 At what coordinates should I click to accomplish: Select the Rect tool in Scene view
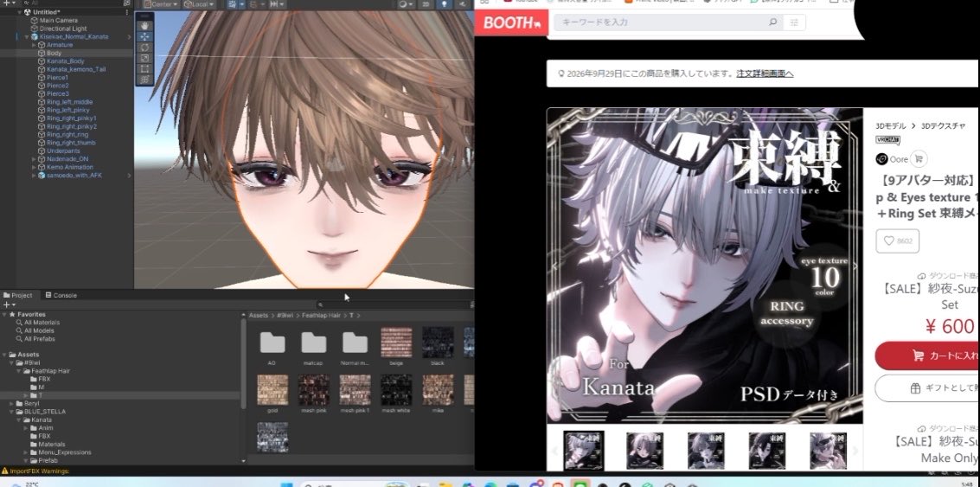(144, 68)
